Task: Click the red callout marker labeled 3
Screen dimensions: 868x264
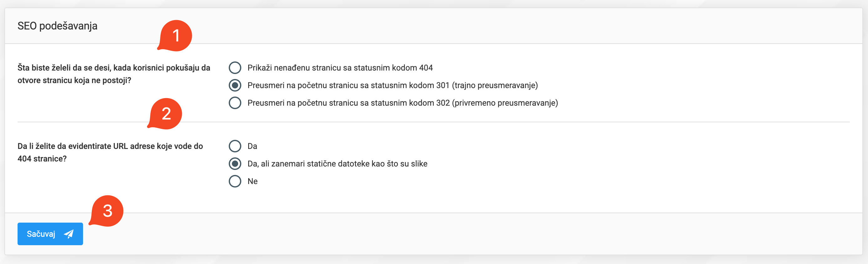Action: (x=108, y=211)
